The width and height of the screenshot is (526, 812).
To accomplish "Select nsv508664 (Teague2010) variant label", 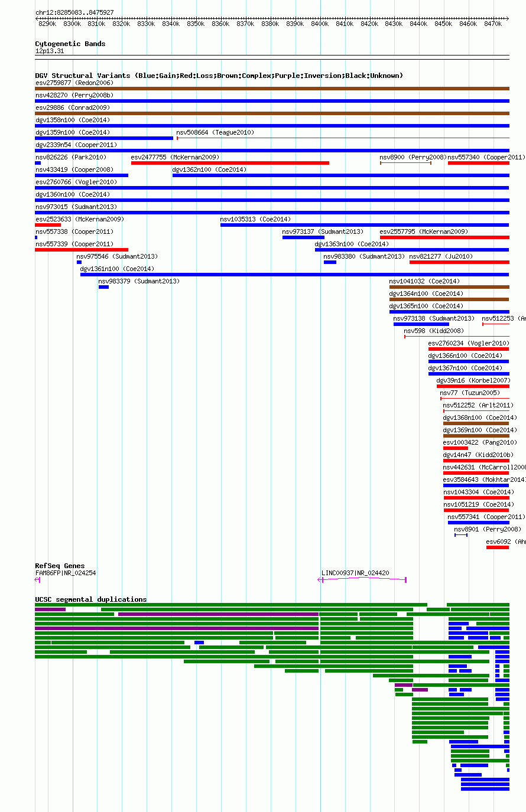I will (215, 133).
